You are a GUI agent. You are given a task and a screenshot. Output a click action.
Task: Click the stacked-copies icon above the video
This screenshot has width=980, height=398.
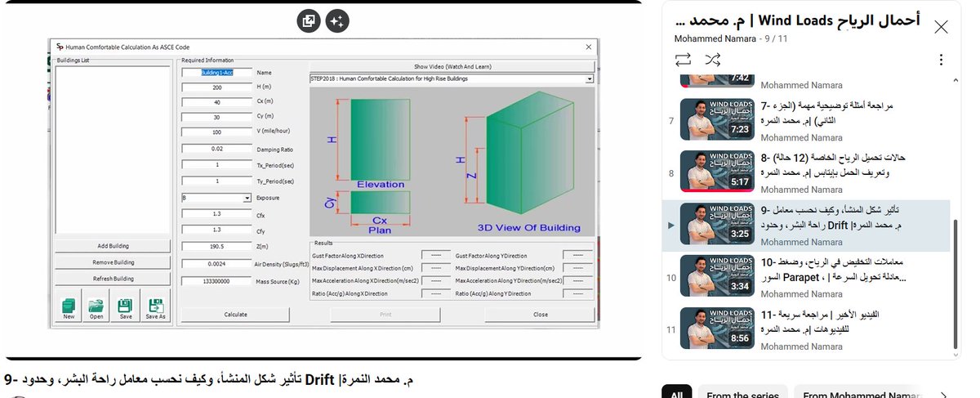click(309, 21)
